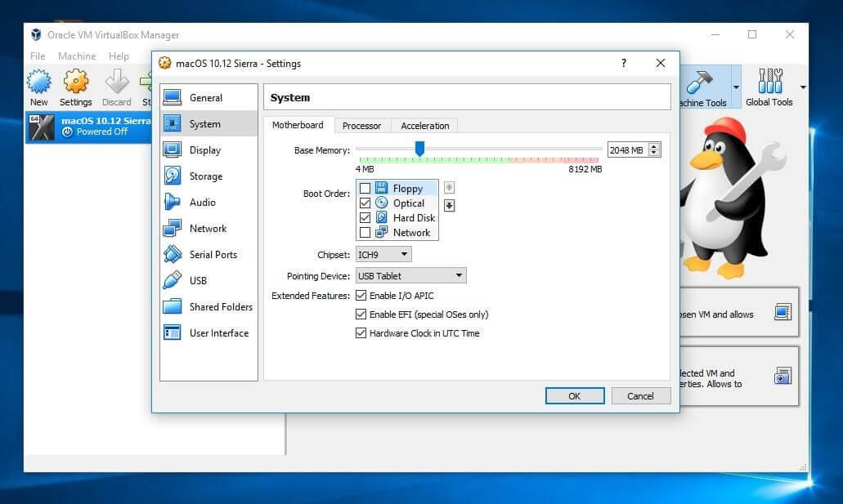Open the Display settings category
Viewport: 843px width, 504px height.
[209, 150]
